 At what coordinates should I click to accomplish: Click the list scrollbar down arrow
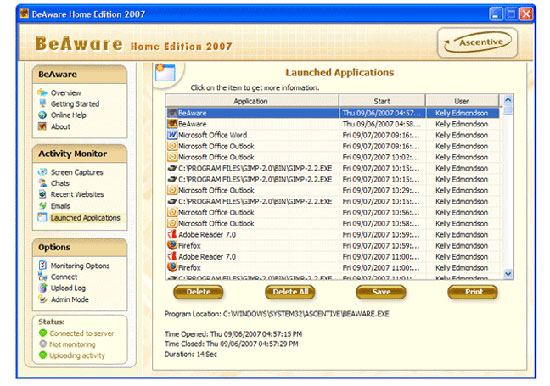pos(508,273)
